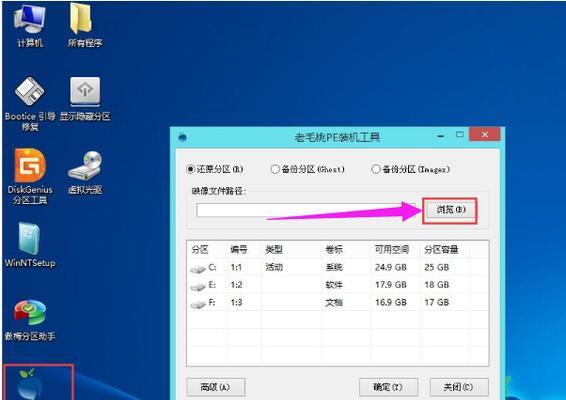
Task: Launch the WinNTSetup desktop icon
Action: point(30,245)
